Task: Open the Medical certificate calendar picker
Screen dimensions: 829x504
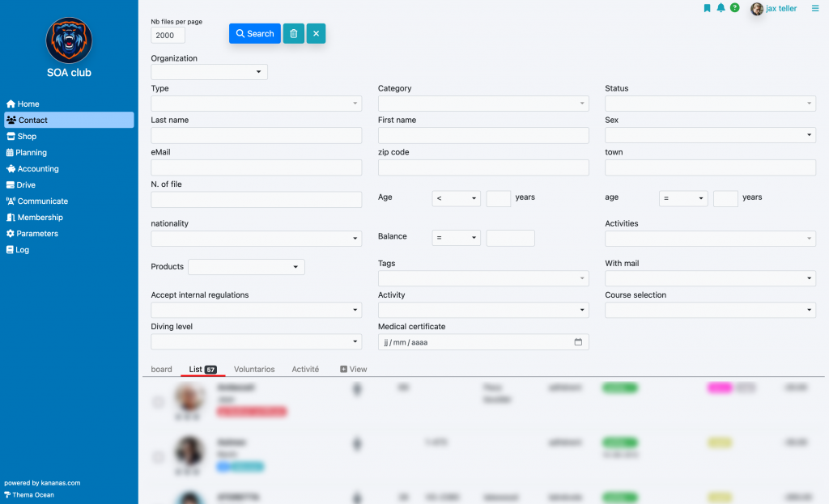Action: tap(578, 342)
